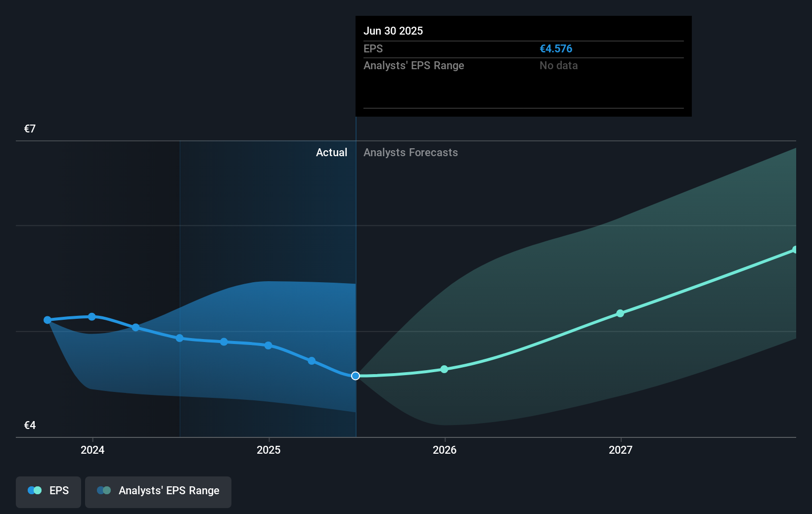Toggle the Analysts' EPS Range legend
812x514 pixels.
pyautogui.click(x=158, y=491)
